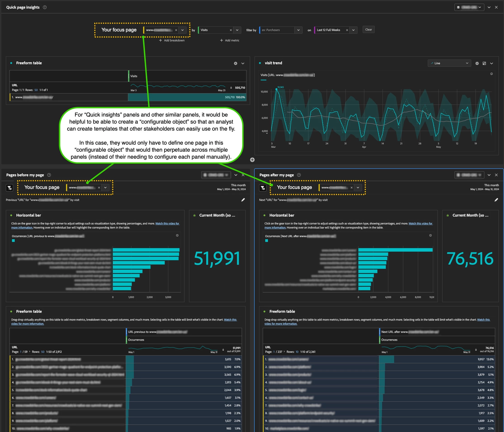Open the Purchasers filter by dropdown
Screen dimensions: 504x432
point(298,30)
